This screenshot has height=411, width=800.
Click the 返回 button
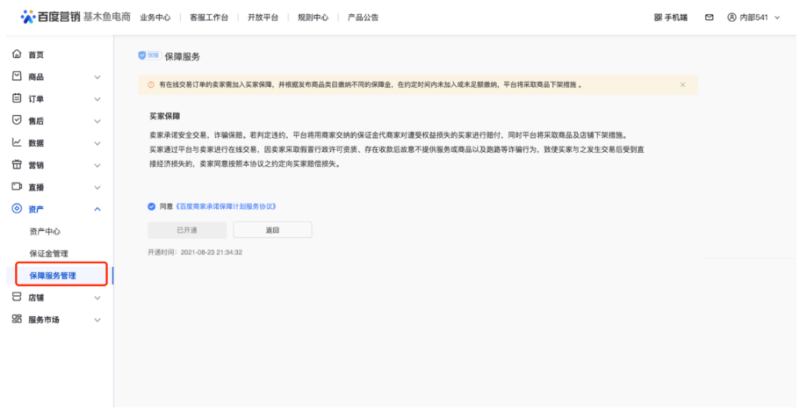[272, 230]
